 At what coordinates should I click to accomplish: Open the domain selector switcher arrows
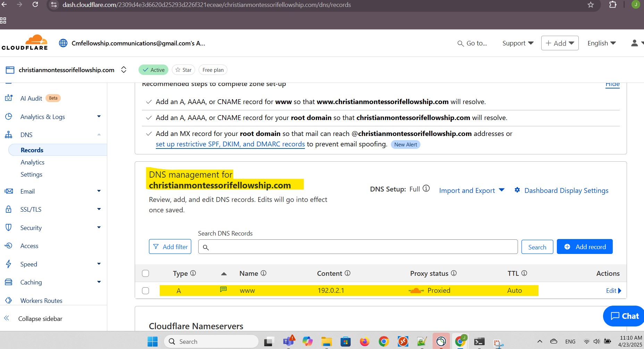(124, 70)
